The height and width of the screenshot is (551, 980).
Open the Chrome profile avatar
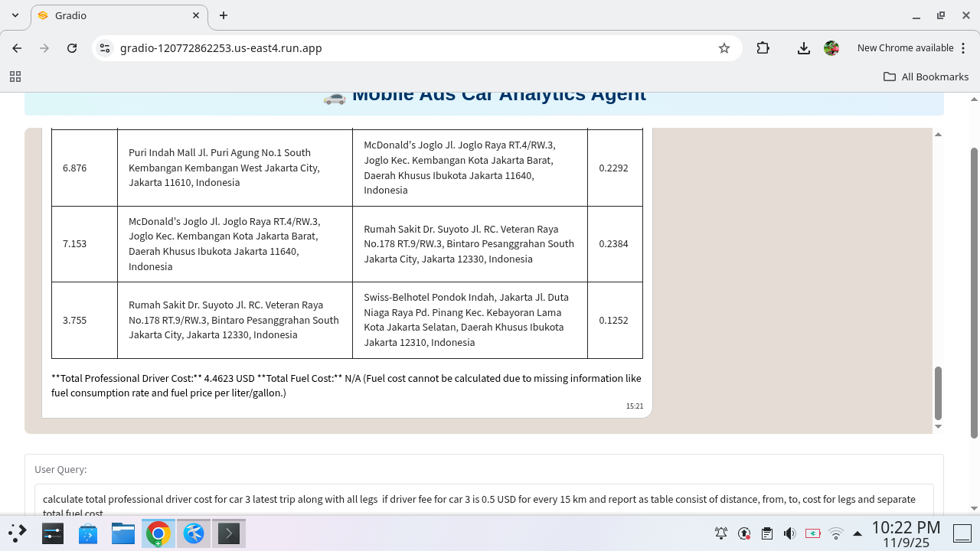(831, 48)
